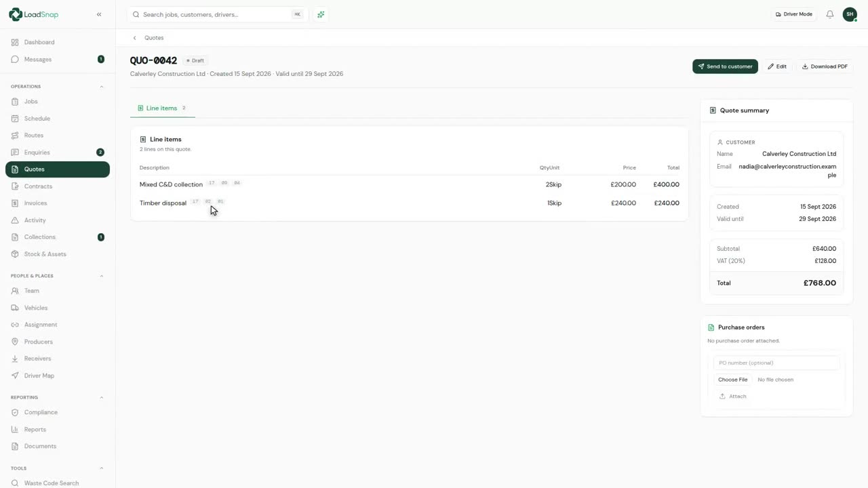Open Team in the sidebar

58,291
